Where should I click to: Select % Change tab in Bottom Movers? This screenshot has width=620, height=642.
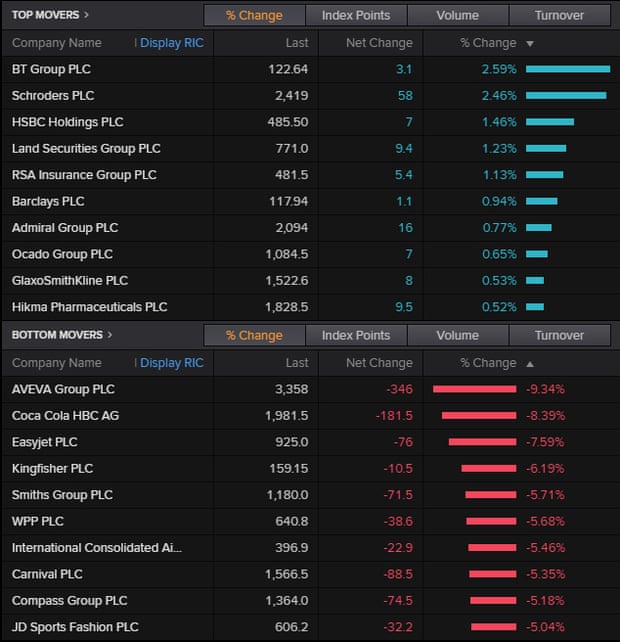254,335
